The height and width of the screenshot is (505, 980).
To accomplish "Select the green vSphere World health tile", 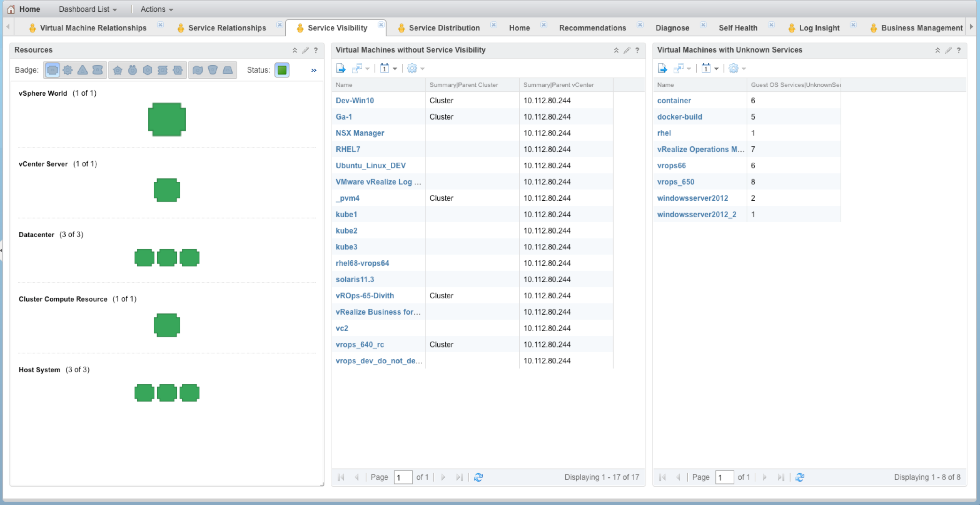I will pos(167,120).
